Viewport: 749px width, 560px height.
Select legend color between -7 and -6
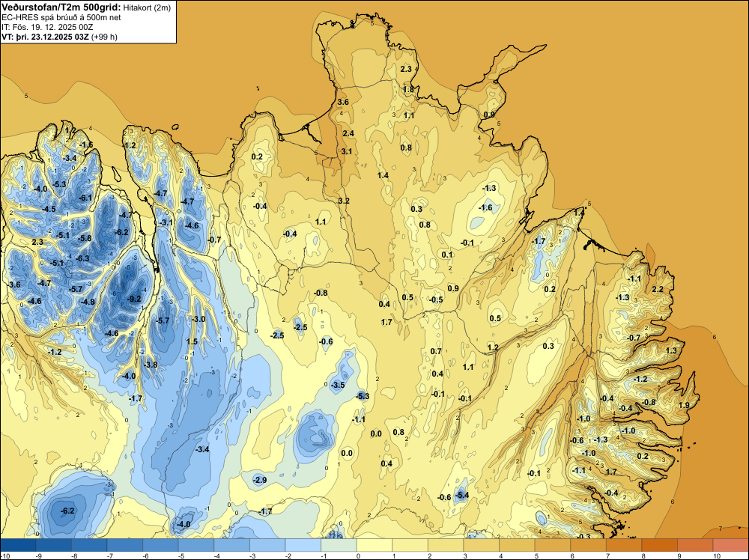[x=124, y=545]
